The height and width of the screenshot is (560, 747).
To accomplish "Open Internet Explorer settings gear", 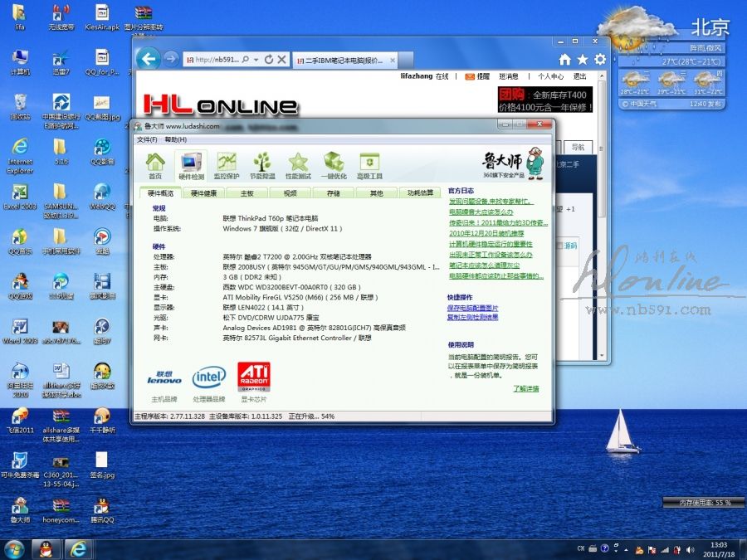I will click(x=599, y=60).
